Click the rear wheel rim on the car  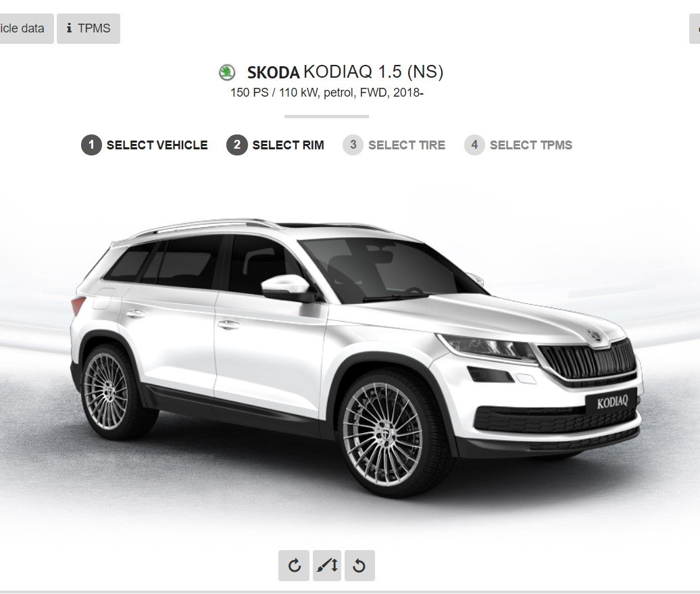[106, 392]
